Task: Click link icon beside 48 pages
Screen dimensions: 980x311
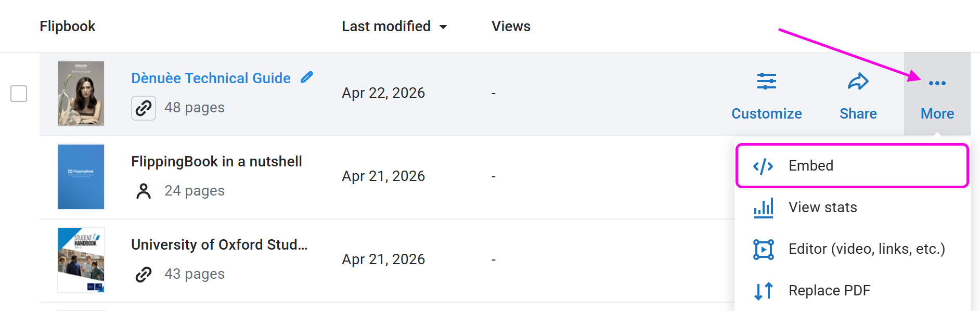Action: click(144, 108)
